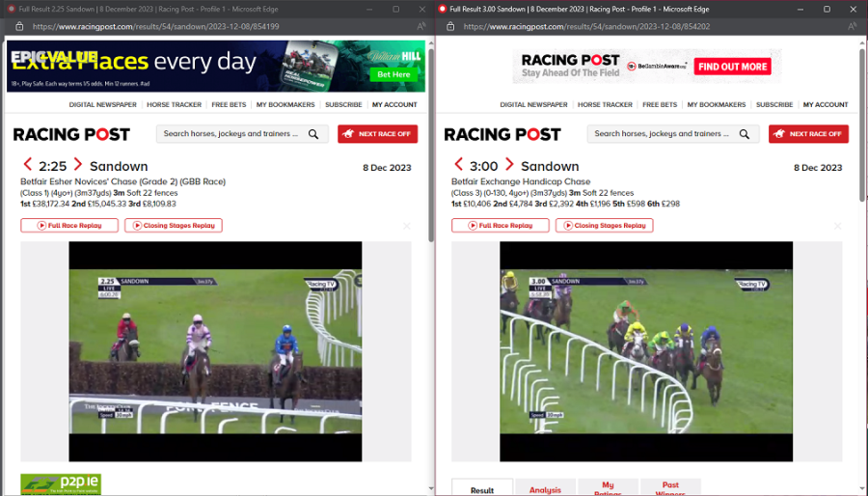Play Closing Stages Replay for 2:25 Sandown
Screen dimensions: 868x496
(174, 225)
